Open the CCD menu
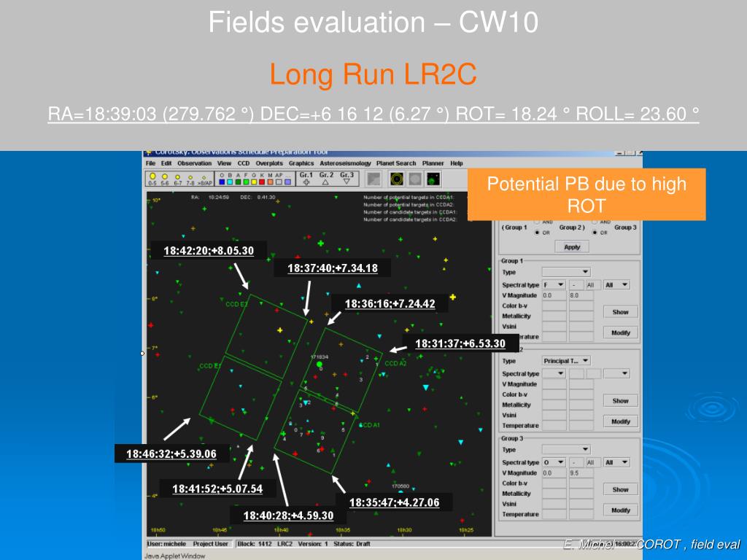Screen dimensions: 747x560 [244, 163]
